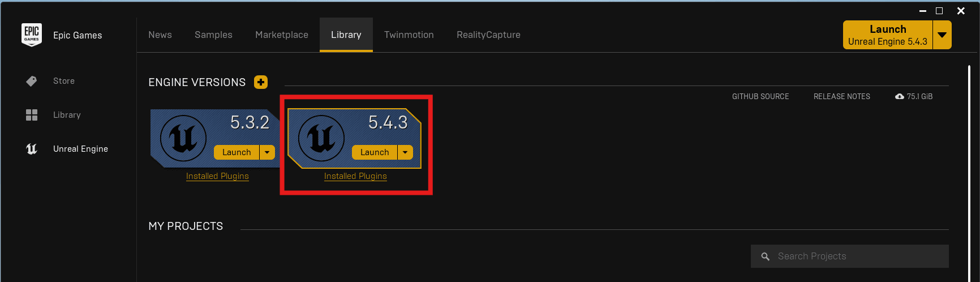980x282 pixels.
Task: Open Installed Plugins for version 5.3.2
Action: click(x=217, y=176)
